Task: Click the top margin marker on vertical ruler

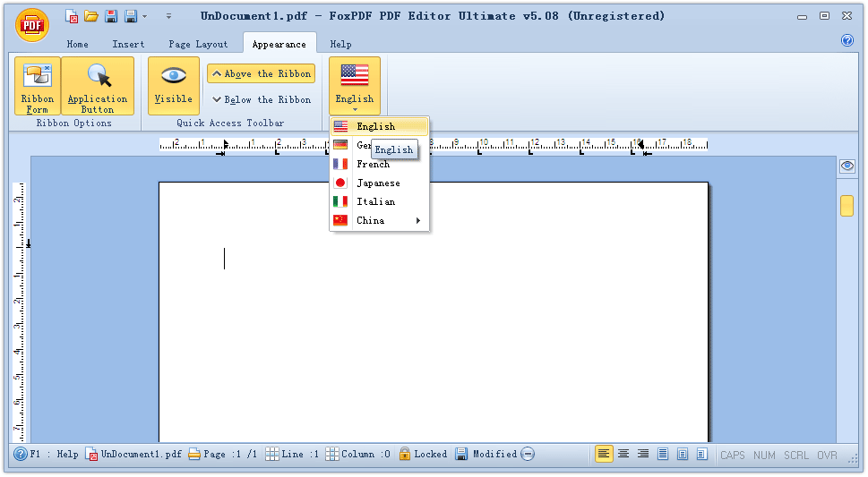Action: [x=28, y=243]
